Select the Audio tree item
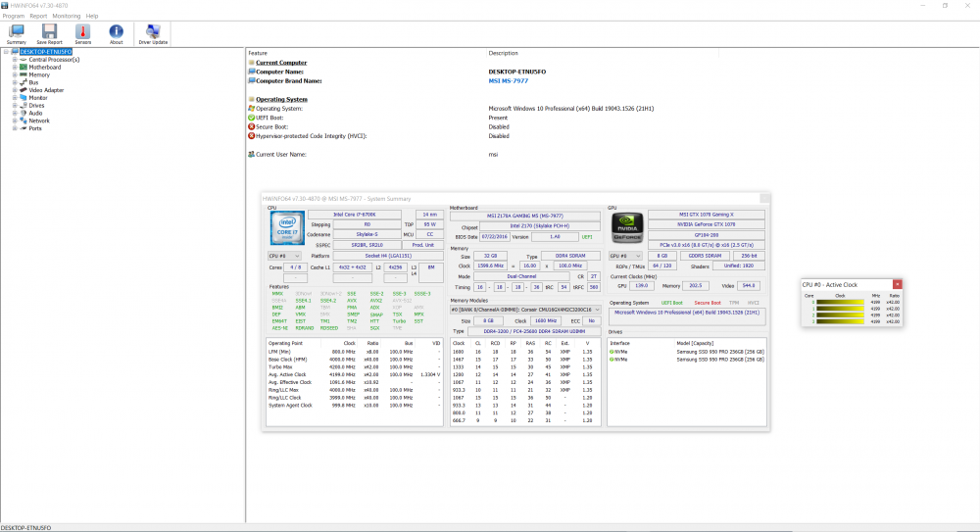Screen dimensions: 980x532 (35, 113)
